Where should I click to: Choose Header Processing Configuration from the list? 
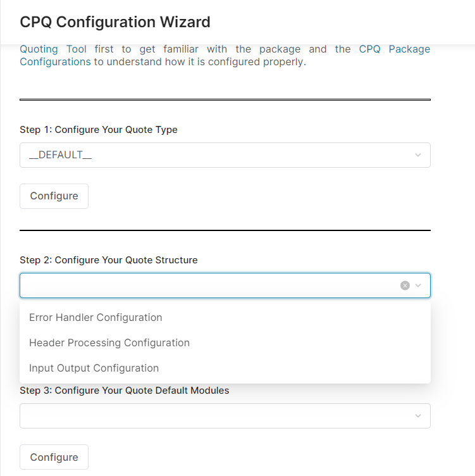(109, 342)
